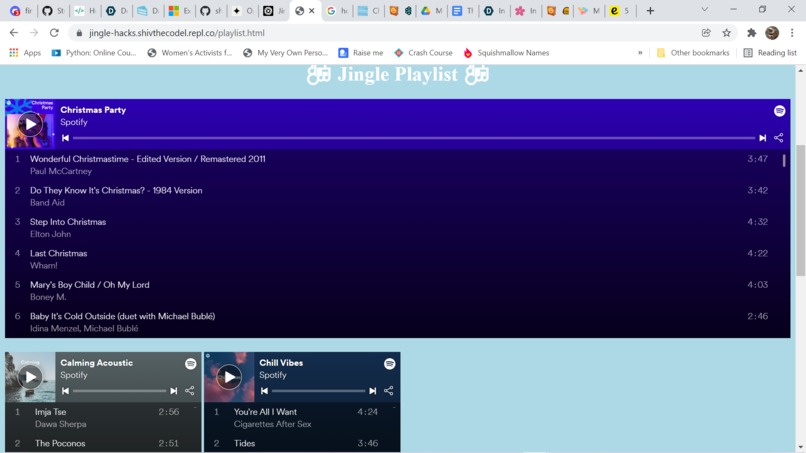806x453 pixels.
Task: Next track button in Calming Acoustic
Action: click(x=174, y=391)
